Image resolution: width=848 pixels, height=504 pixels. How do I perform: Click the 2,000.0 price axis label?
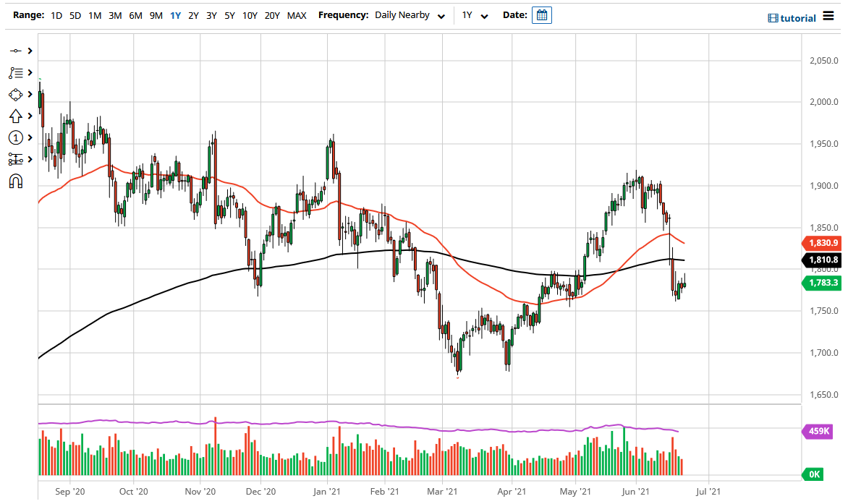click(x=823, y=102)
